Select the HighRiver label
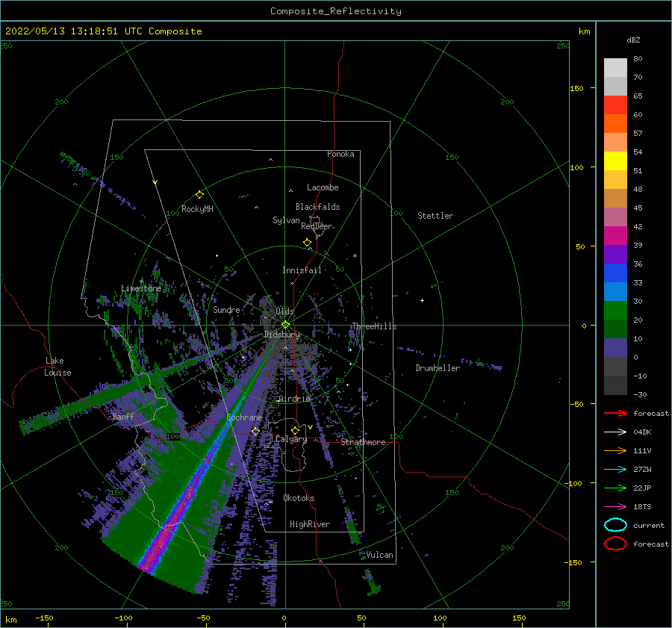 click(x=309, y=524)
